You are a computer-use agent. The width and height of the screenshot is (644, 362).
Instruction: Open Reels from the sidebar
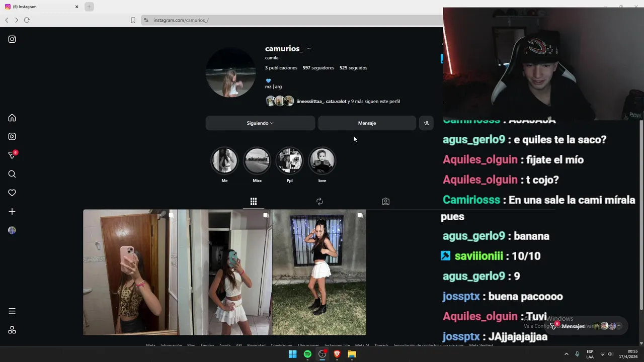tap(12, 136)
